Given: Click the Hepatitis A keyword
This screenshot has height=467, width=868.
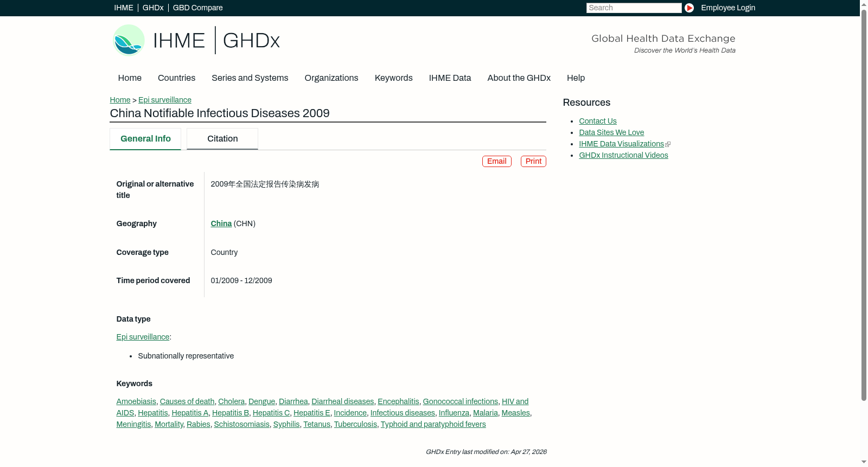Looking at the screenshot, I should 190,413.
